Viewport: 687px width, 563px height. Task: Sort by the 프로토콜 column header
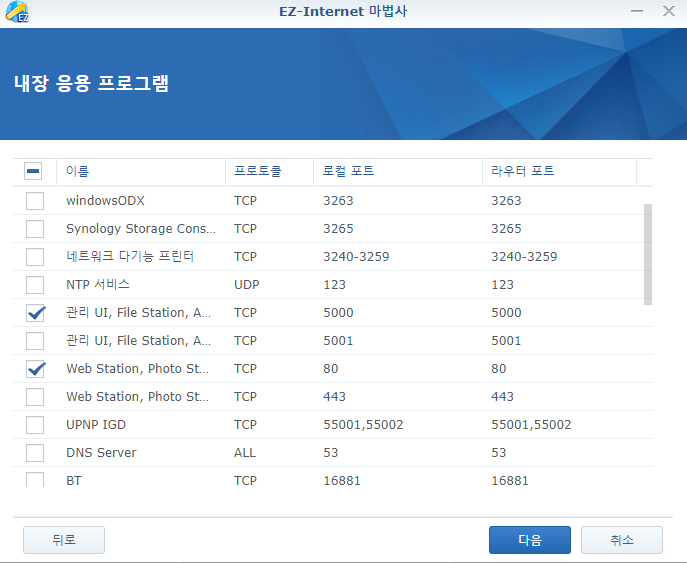(269, 171)
